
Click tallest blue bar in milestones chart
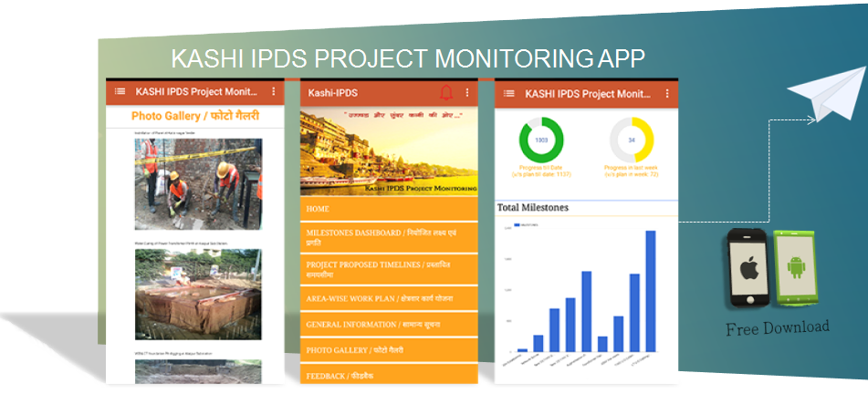click(651, 291)
